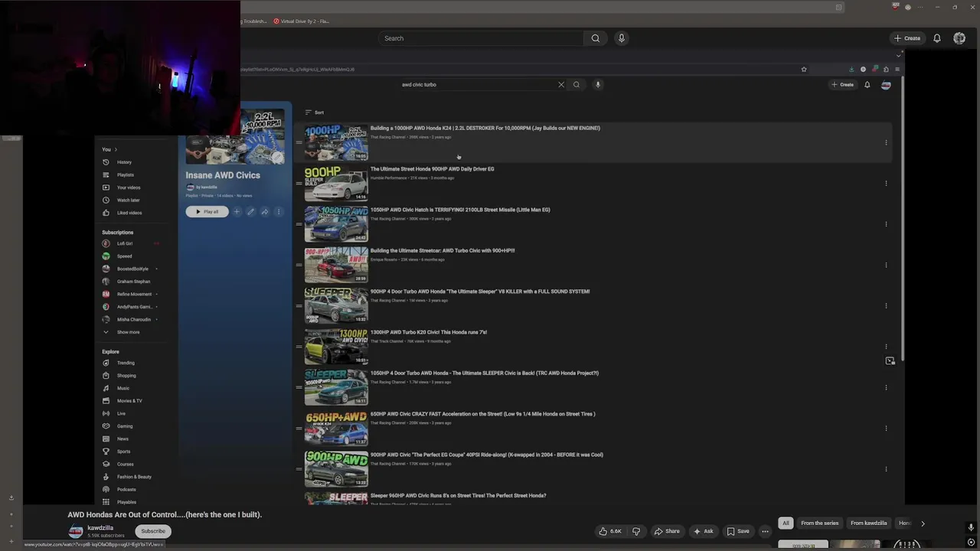Open inner browser hamburger menu
The image size is (980, 551).
point(897,70)
